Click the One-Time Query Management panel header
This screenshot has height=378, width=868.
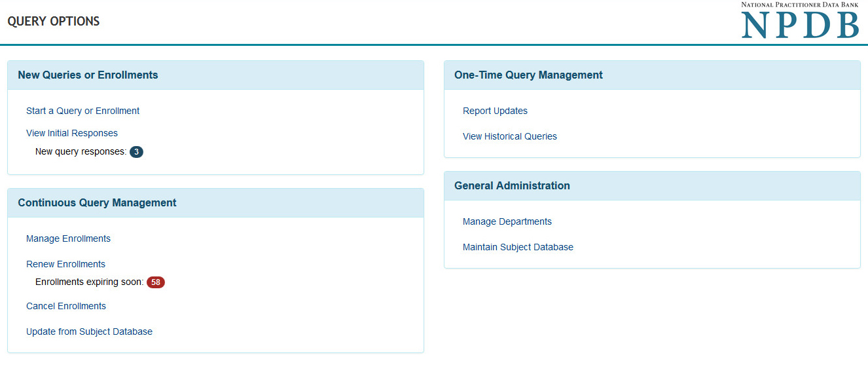pos(528,75)
